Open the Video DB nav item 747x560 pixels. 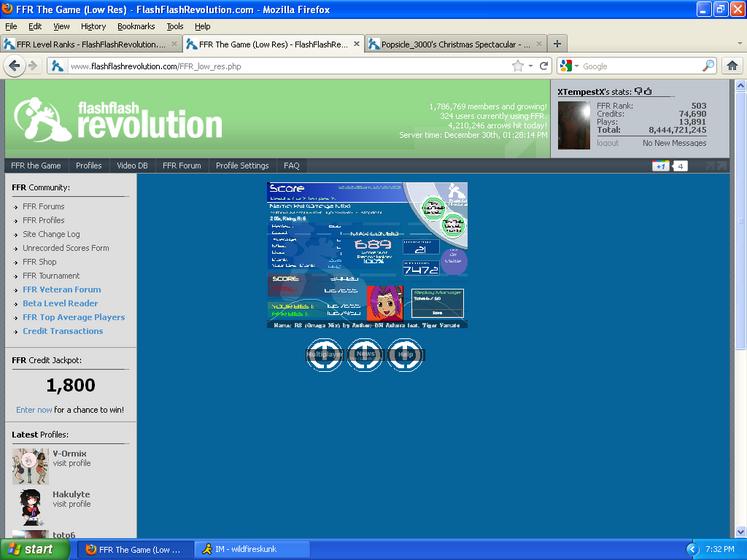click(132, 165)
